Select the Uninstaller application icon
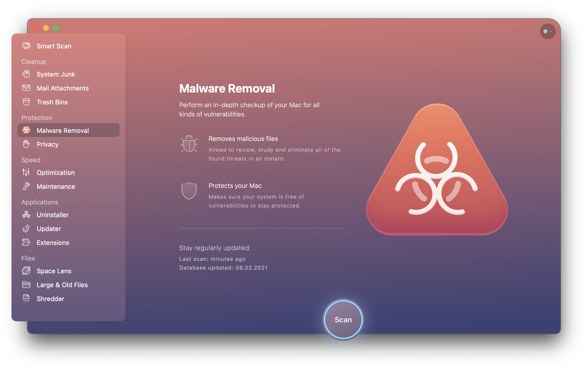This screenshot has width=588, height=370. tap(26, 214)
